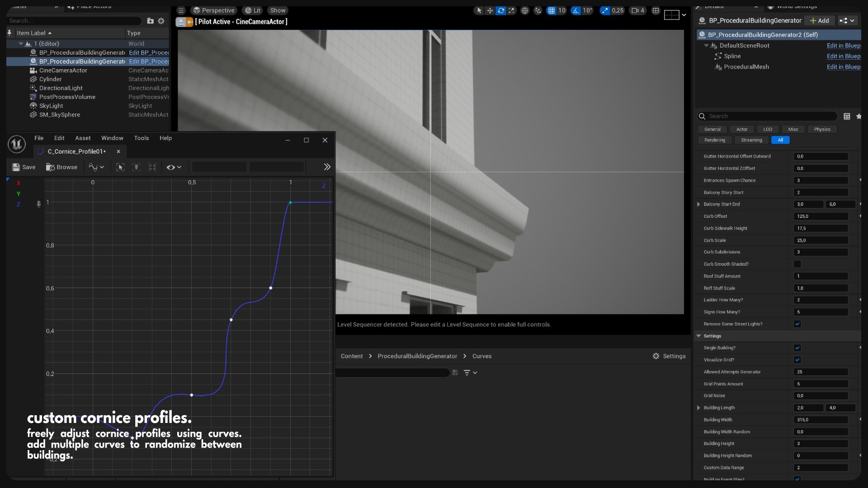Viewport: 868px width, 488px height.
Task: Select the Move tool in the viewport toolbar
Action: (x=490, y=10)
